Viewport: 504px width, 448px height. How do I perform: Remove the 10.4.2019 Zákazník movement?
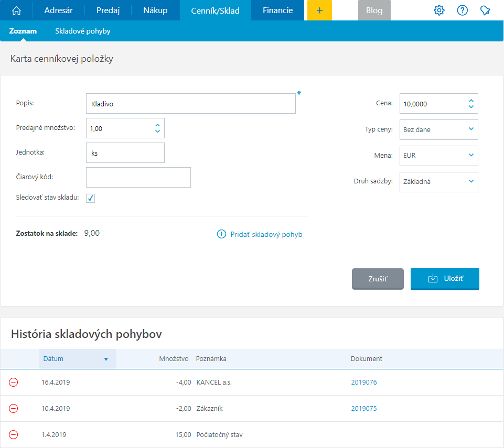[x=14, y=409]
